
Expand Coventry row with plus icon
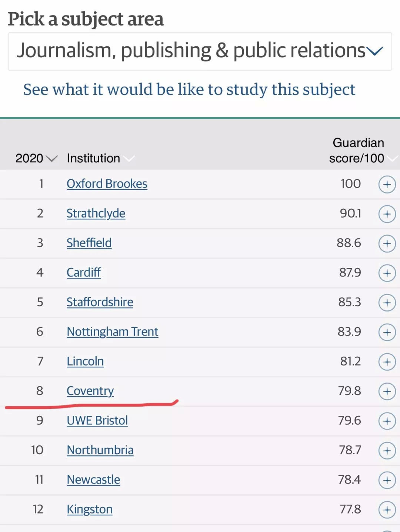pos(387,391)
